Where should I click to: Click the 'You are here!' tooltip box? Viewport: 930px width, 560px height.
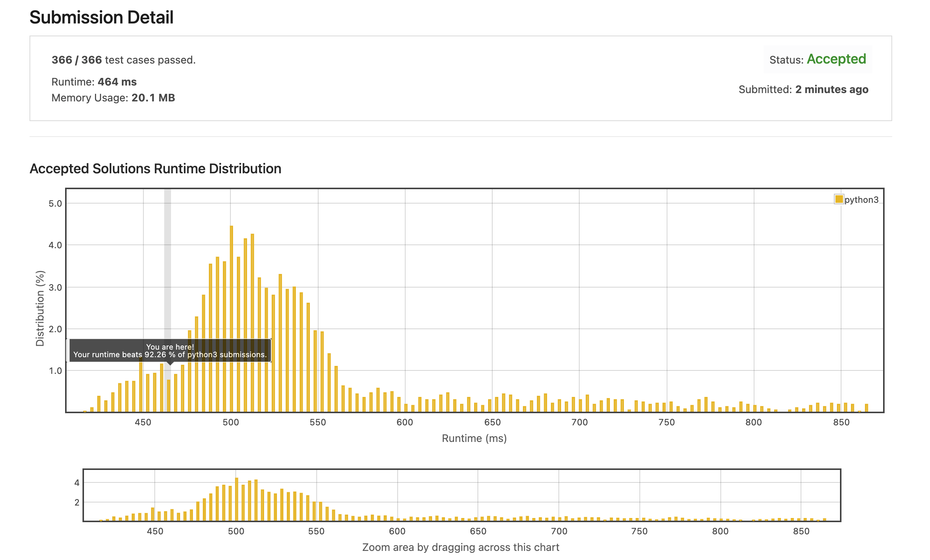[170, 350]
